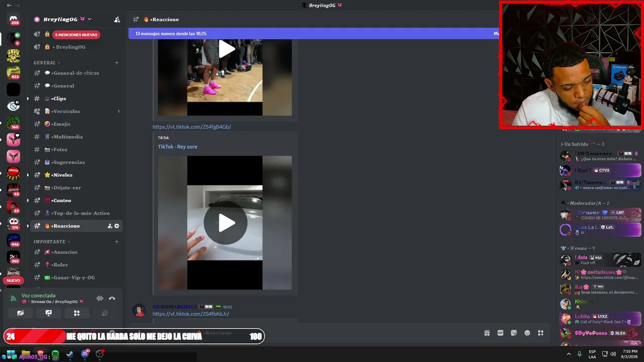Collapse the IMPORTANTE channel category
Screen dimensions: 644x362
52,242
